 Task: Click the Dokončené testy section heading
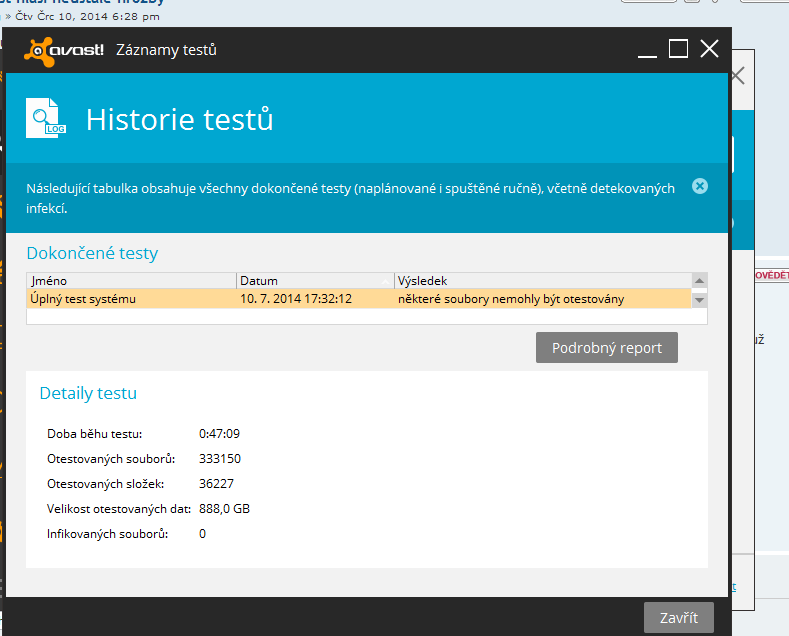[x=92, y=253]
